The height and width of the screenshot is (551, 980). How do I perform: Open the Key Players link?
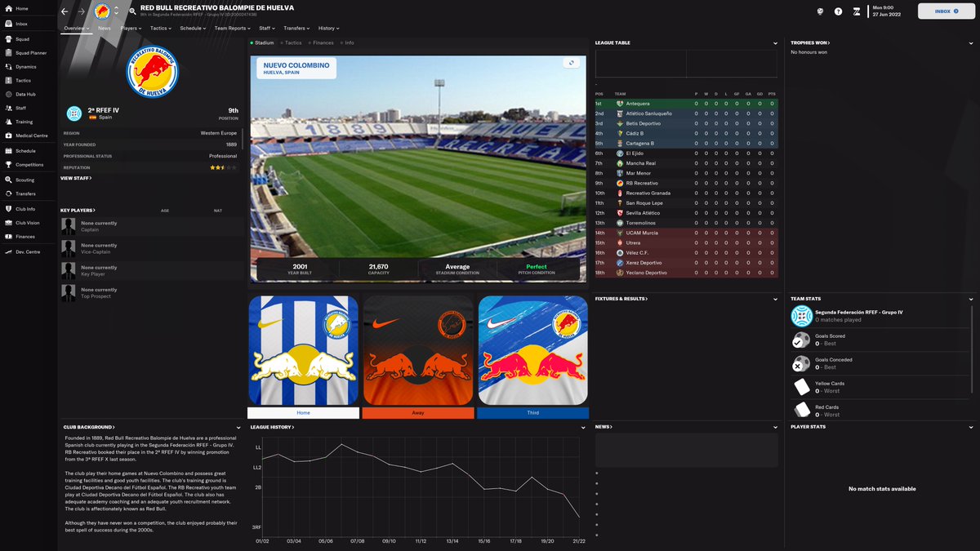pyautogui.click(x=78, y=210)
